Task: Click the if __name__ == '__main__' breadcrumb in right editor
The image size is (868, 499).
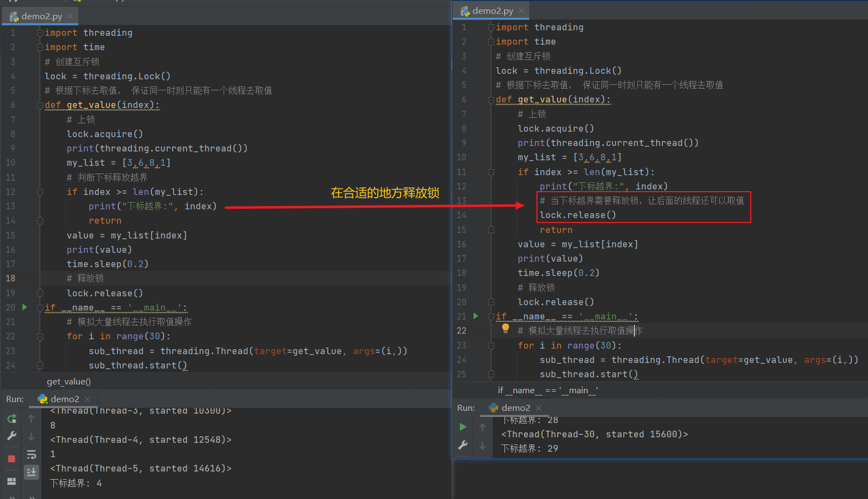Action: 548,390
